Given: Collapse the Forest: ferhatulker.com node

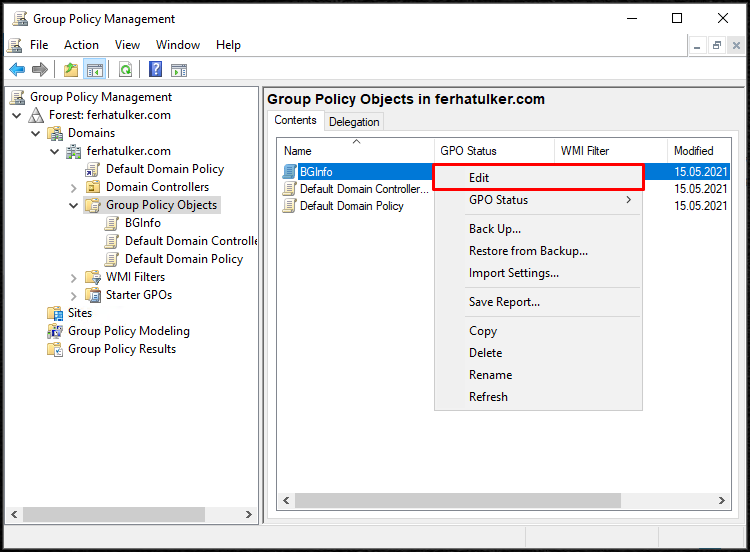Looking at the screenshot, I should [x=17, y=115].
